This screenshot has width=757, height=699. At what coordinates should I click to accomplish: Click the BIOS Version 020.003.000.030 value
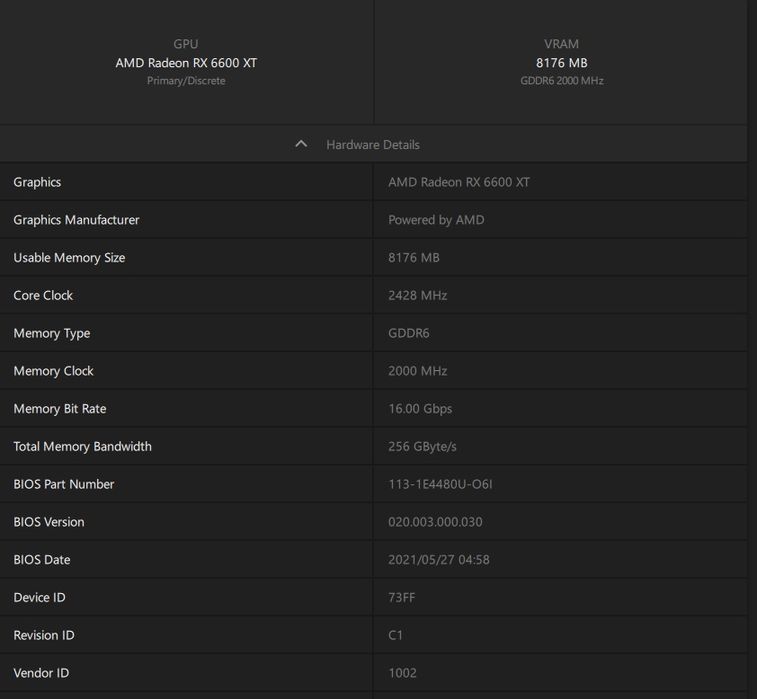(x=435, y=522)
